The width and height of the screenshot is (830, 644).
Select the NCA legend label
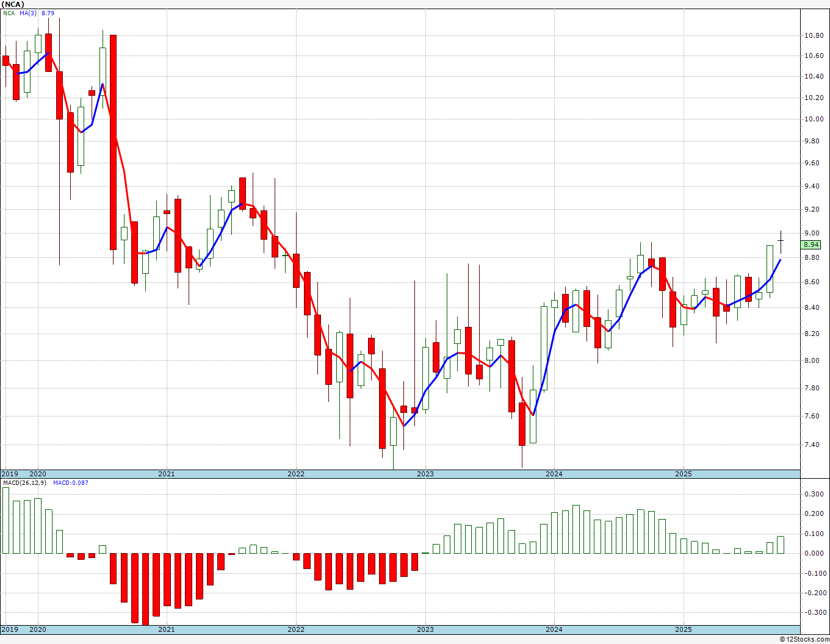(x=9, y=13)
